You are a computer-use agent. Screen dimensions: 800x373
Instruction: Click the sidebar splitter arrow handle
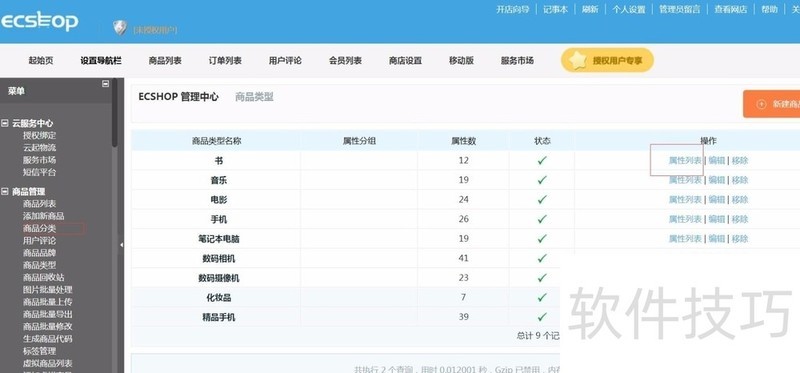coord(121,245)
